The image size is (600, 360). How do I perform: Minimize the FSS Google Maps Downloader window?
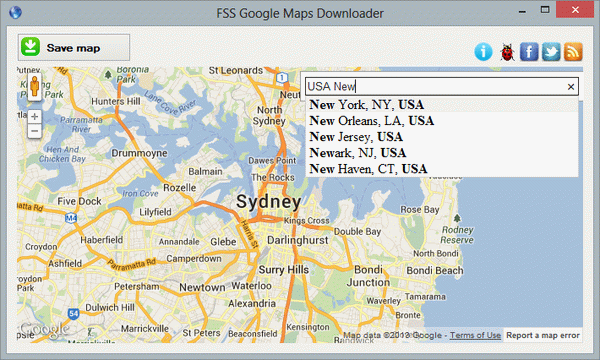(x=522, y=11)
